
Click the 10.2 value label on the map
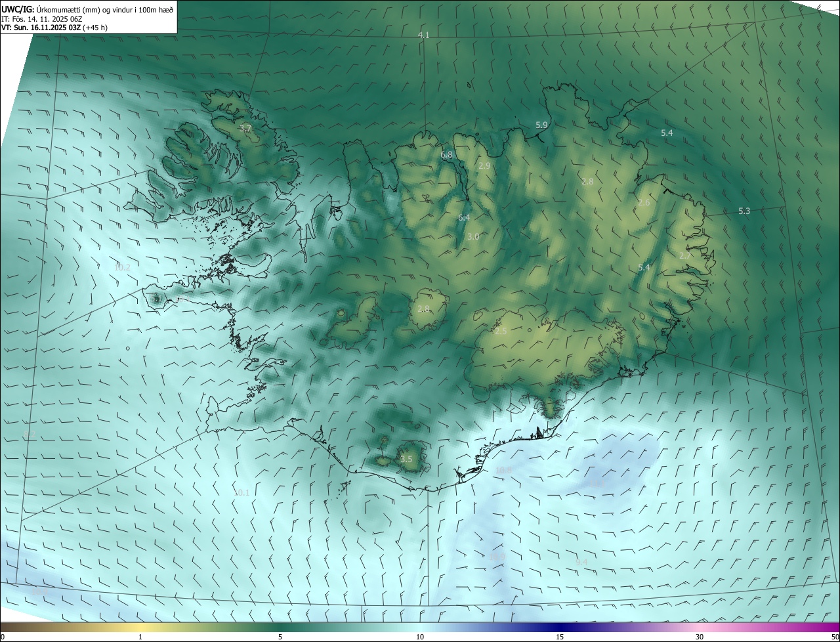click(123, 267)
